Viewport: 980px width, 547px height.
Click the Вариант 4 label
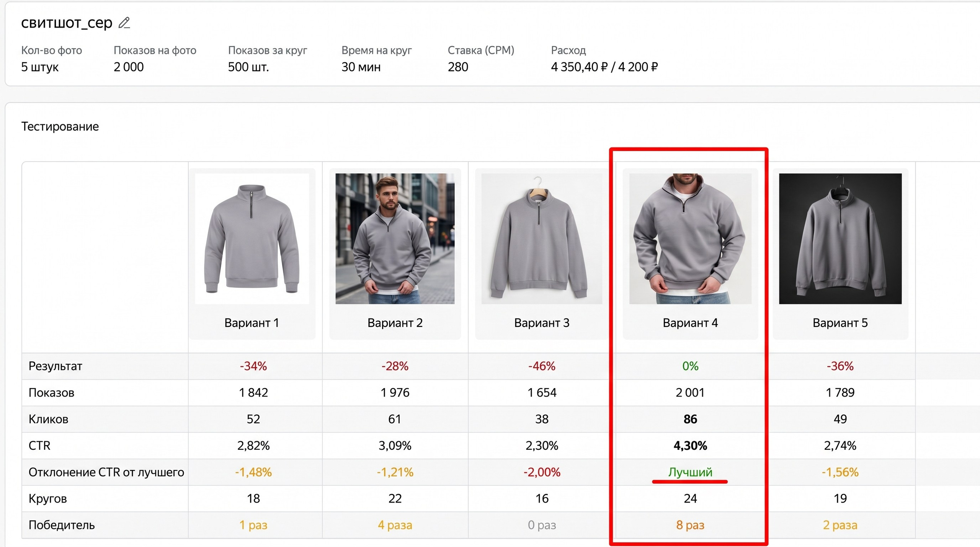click(x=690, y=323)
